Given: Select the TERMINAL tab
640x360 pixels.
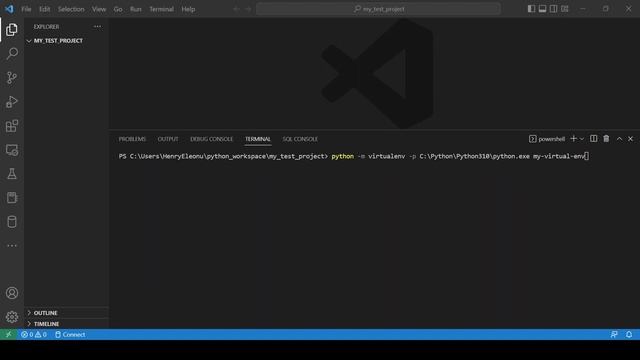Looking at the screenshot, I should (x=258, y=139).
